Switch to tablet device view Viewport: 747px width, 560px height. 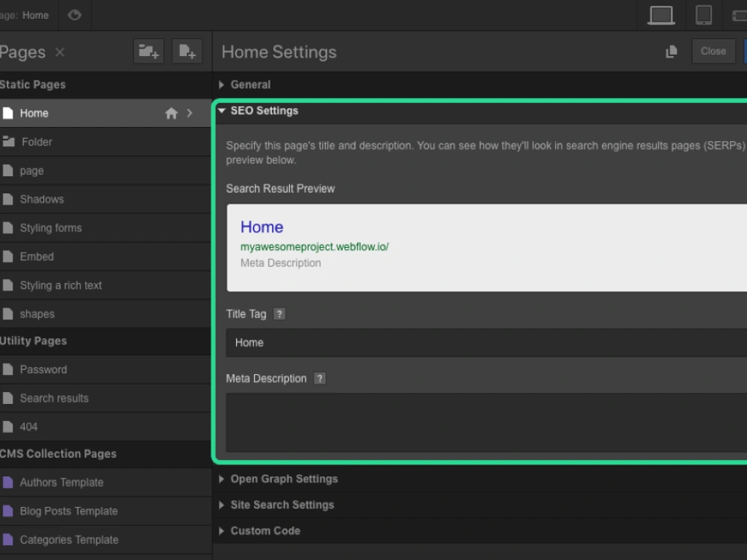pyautogui.click(x=703, y=15)
